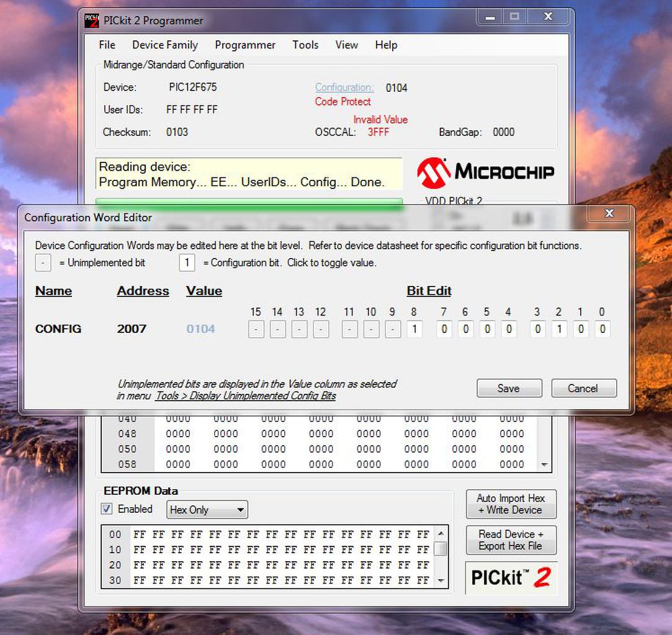
Task: Click the Microchip logo
Action: click(485, 172)
